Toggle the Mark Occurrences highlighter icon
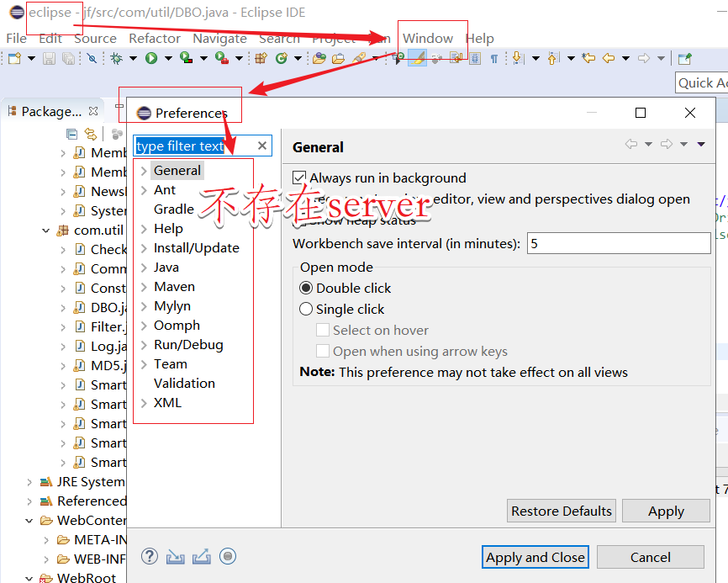 click(418, 59)
